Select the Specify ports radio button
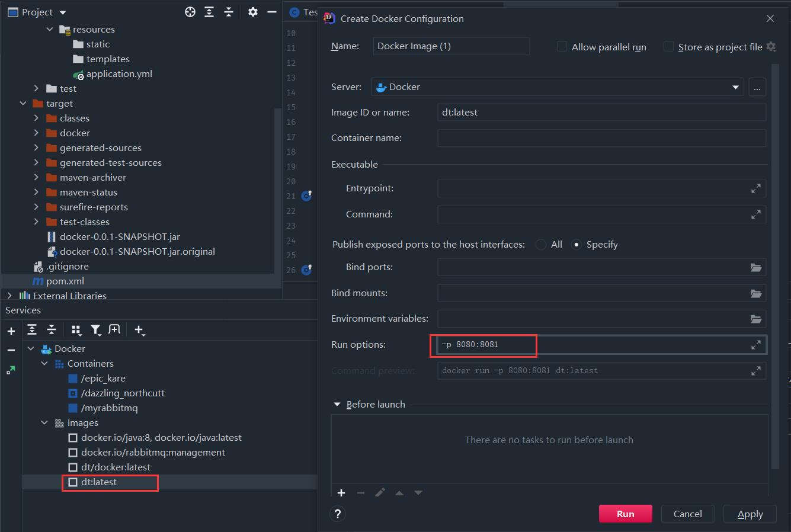The width and height of the screenshot is (791, 532). pyautogui.click(x=576, y=245)
